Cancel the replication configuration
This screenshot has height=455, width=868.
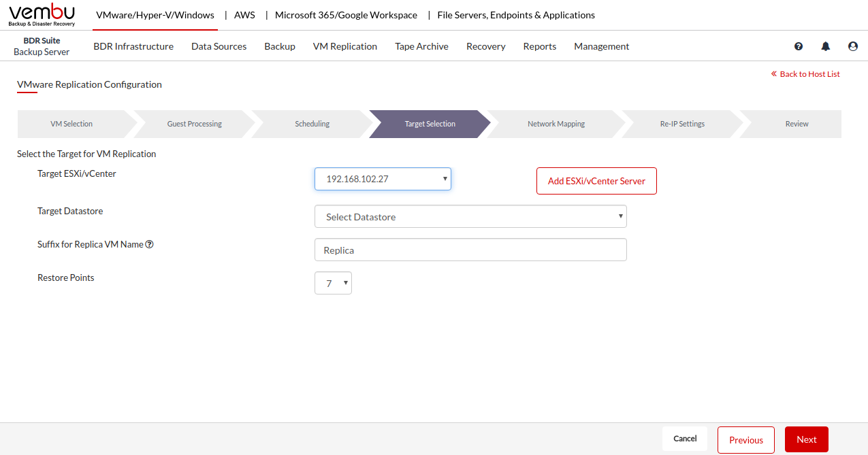pyautogui.click(x=685, y=439)
